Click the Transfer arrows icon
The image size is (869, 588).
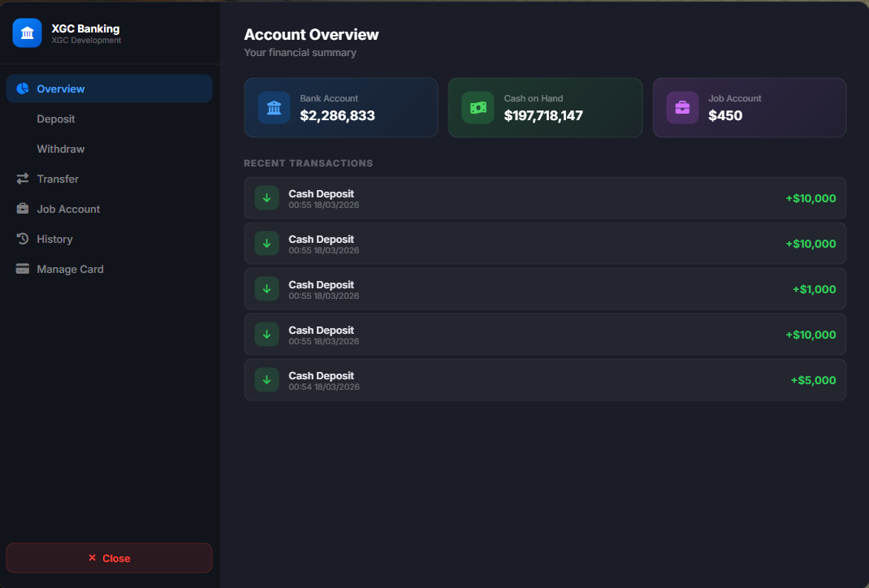pyautogui.click(x=23, y=179)
